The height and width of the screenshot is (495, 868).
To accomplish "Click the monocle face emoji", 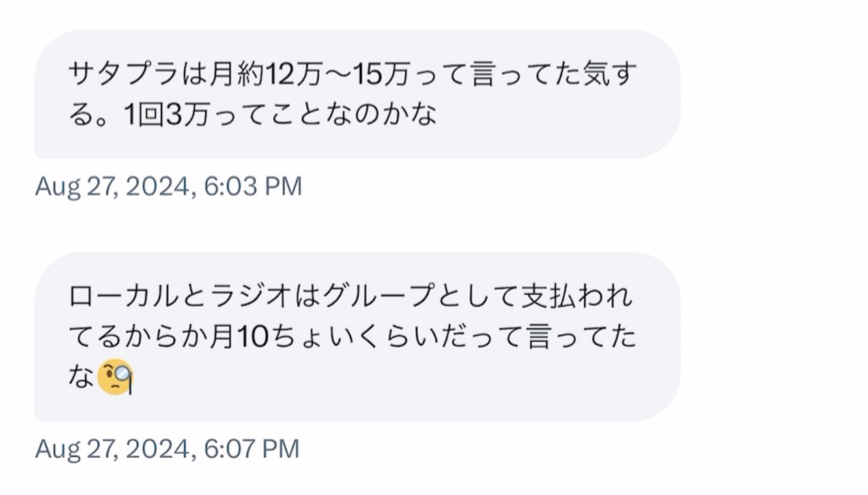I will (x=115, y=378).
